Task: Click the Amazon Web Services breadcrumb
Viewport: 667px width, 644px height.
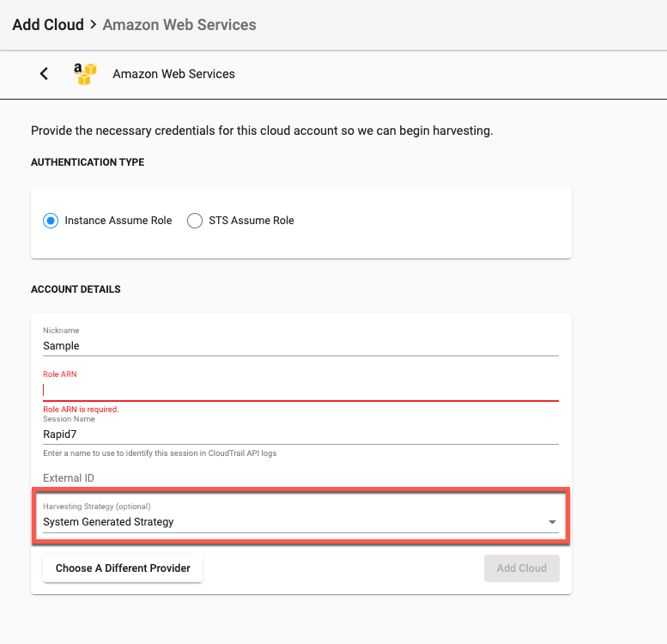Action: point(179,25)
